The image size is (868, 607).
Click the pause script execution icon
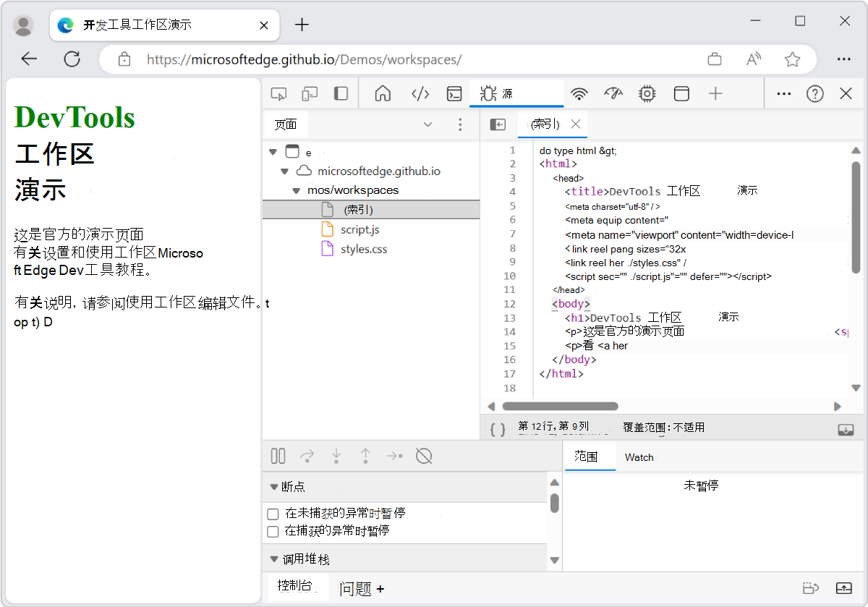[278, 456]
